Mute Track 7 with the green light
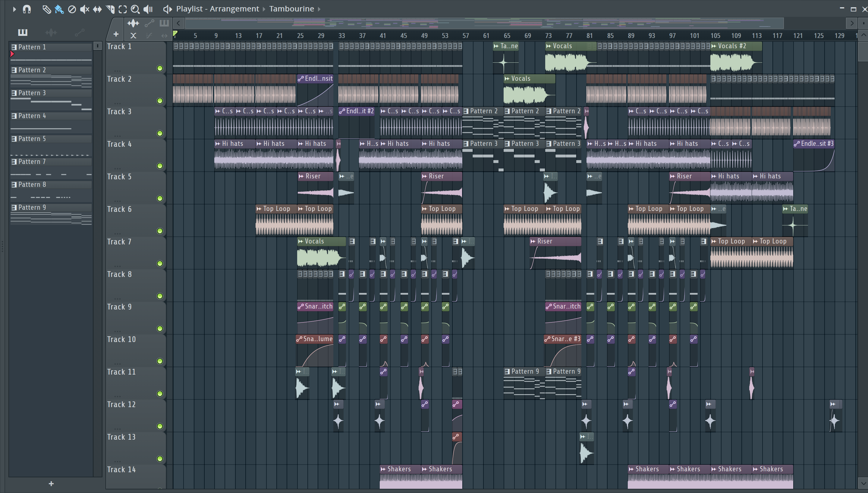The image size is (868, 493). click(160, 263)
